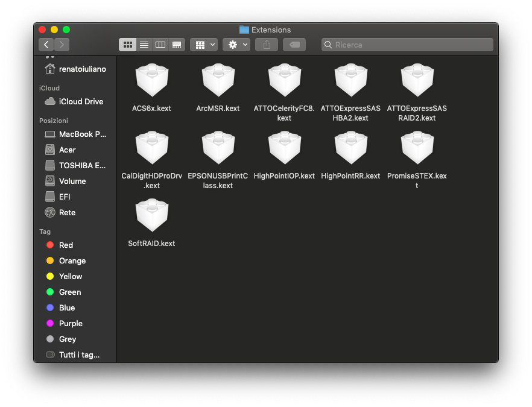
Task: Open the renatoiuliano home folder
Action: [75, 69]
